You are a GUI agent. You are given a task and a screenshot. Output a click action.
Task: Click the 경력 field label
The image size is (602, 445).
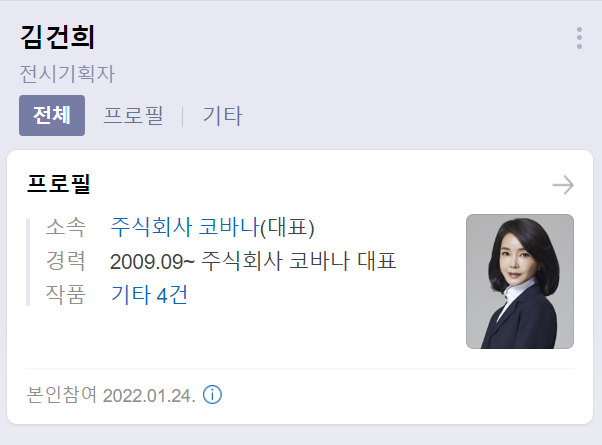(65, 261)
